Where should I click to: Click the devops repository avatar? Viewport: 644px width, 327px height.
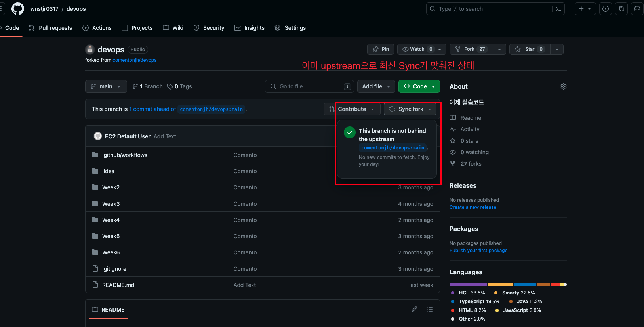point(90,49)
